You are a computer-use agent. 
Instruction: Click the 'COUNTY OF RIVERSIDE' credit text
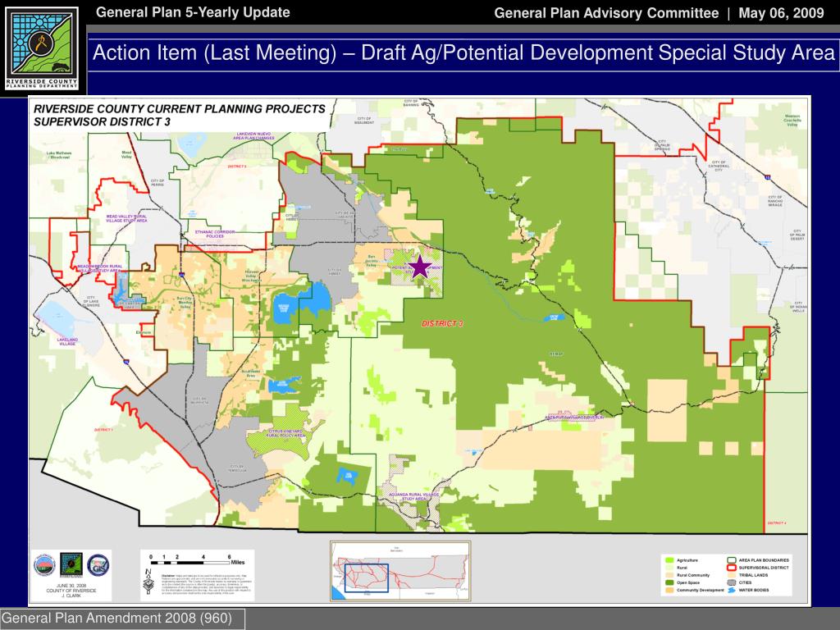(x=71, y=591)
